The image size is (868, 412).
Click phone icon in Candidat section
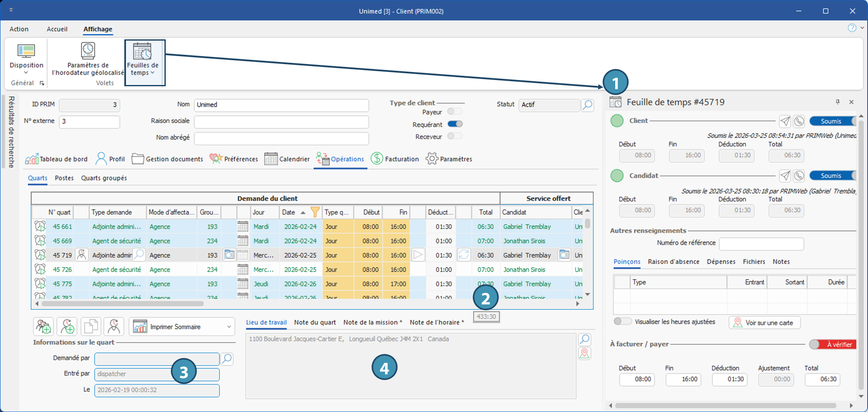[x=799, y=176]
